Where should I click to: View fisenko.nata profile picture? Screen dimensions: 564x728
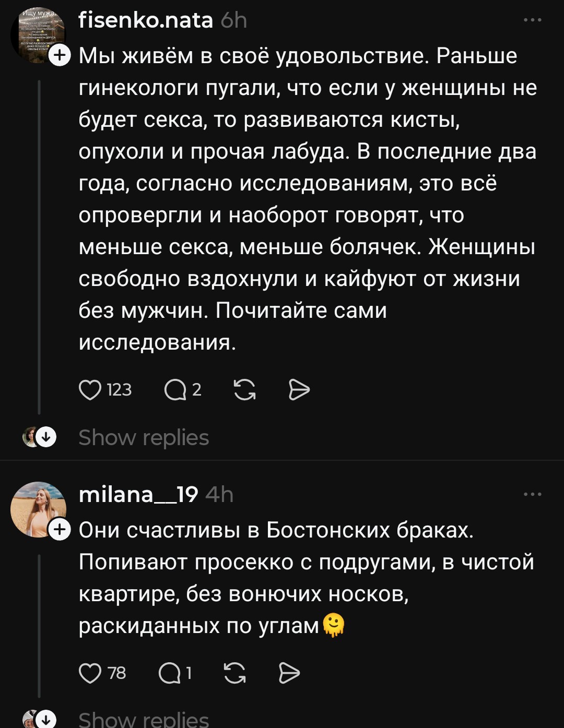coord(37,35)
